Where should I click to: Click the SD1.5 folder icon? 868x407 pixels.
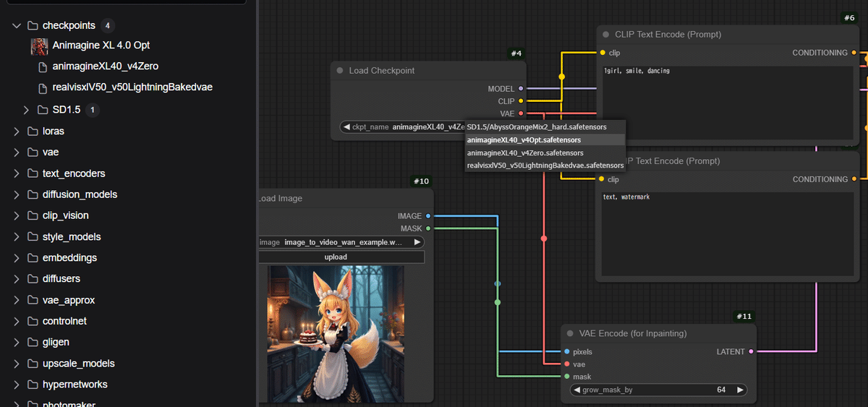click(x=43, y=110)
